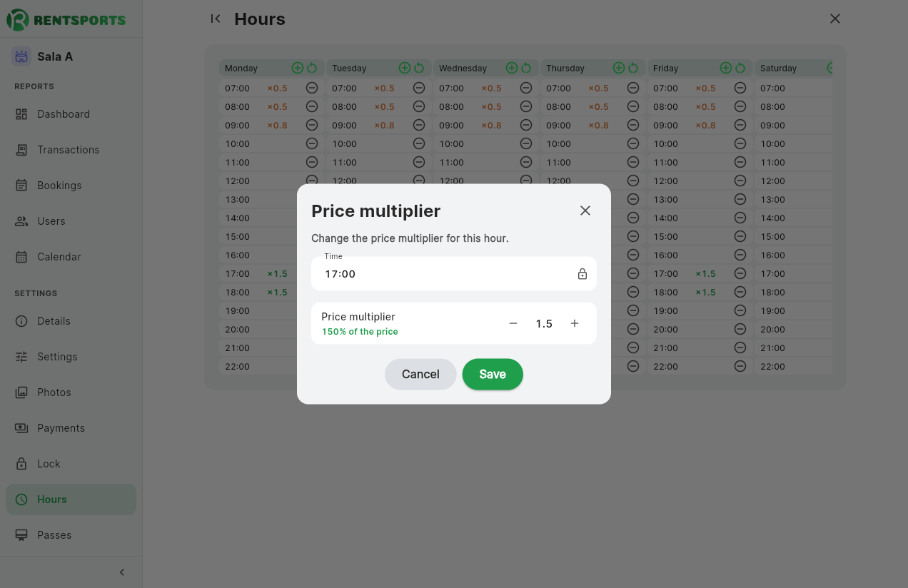
Task: Click Tuesday 09:00 ×0.8 multiplier
Action: point(384,126)
